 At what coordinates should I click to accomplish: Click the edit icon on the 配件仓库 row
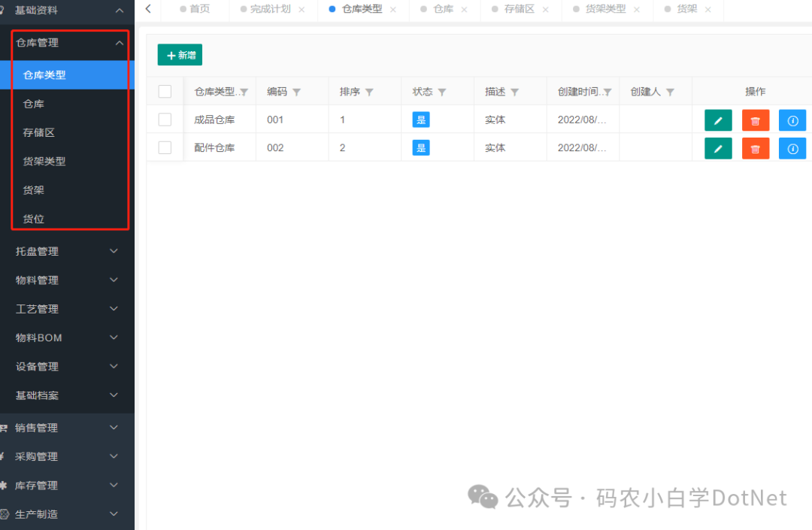pos(718,148)
